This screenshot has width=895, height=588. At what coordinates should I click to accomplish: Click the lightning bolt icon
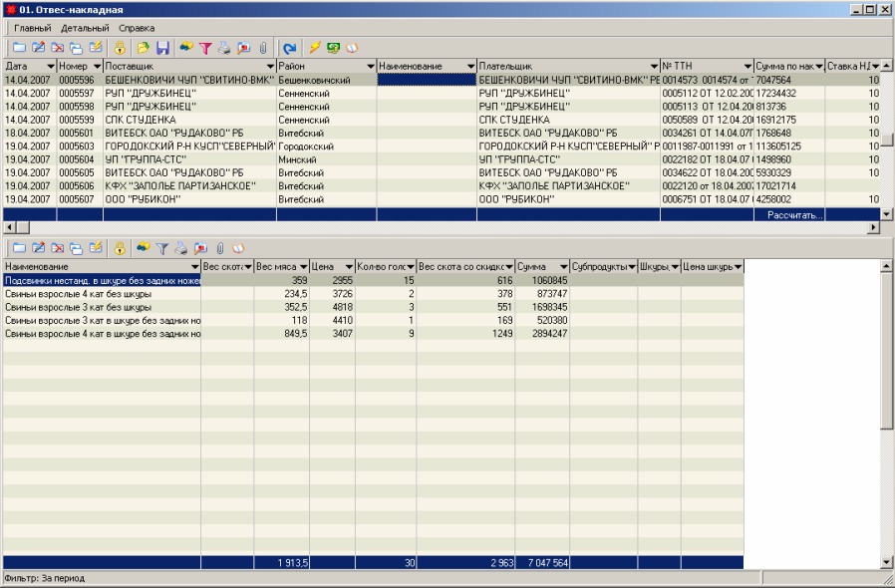point(315,47)
